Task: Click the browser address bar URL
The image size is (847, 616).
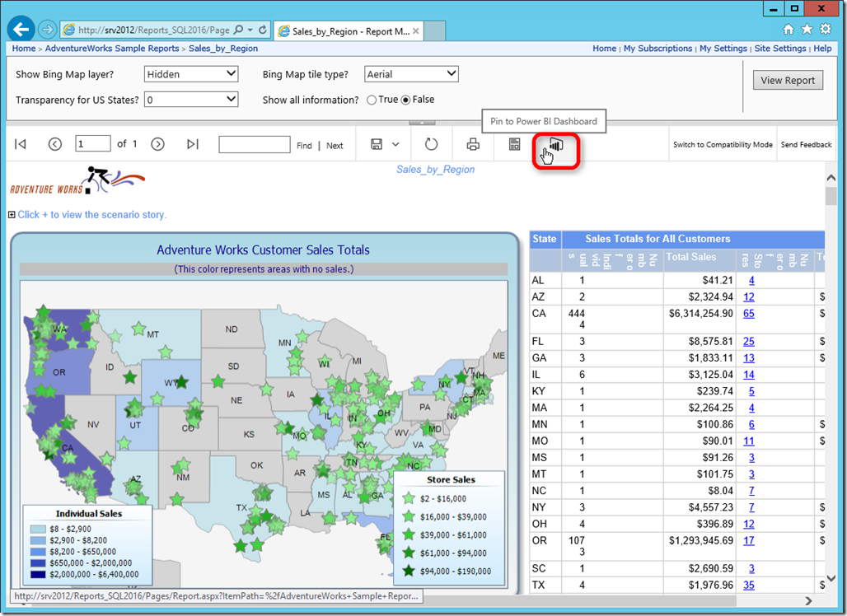Action: (153, 30)
